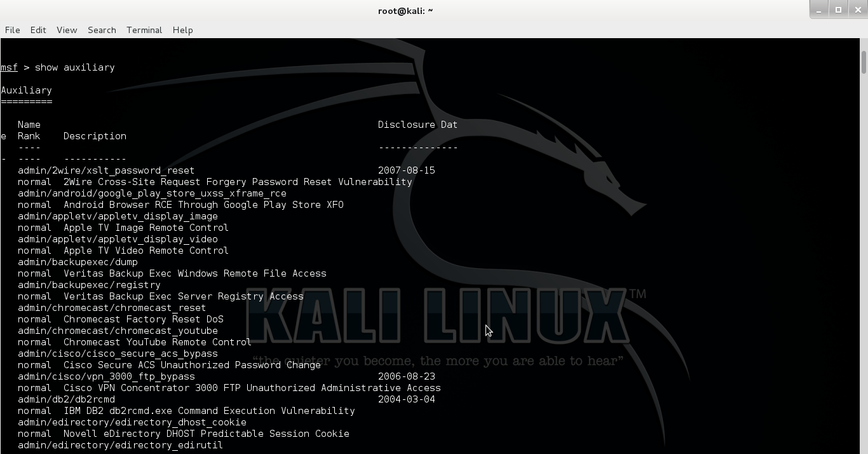Click admin/backupexec/dump module
The width and height of the screenshot is (868, 454).
(78, 262)
